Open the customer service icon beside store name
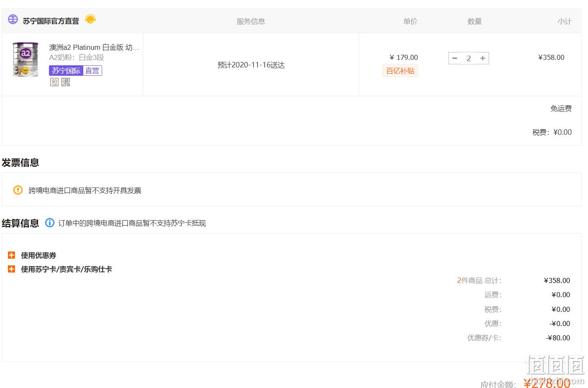 click(x=90, y=19)
